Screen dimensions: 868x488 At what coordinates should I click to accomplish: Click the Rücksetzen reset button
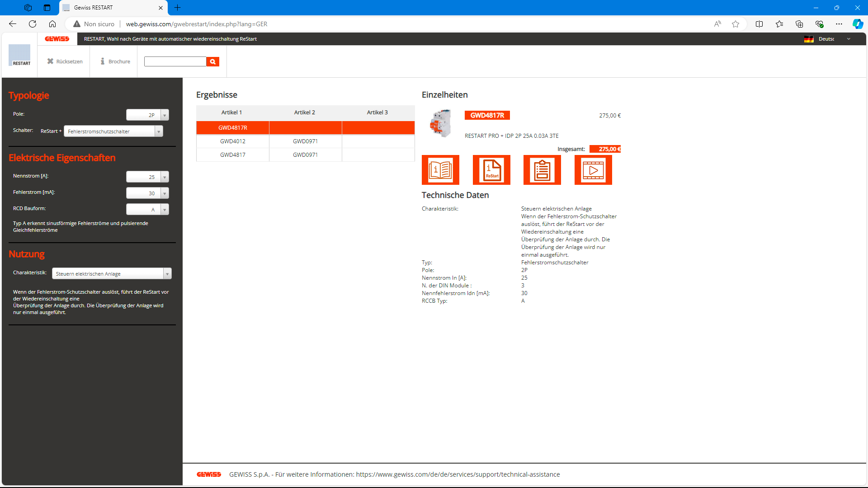[65, 61]
